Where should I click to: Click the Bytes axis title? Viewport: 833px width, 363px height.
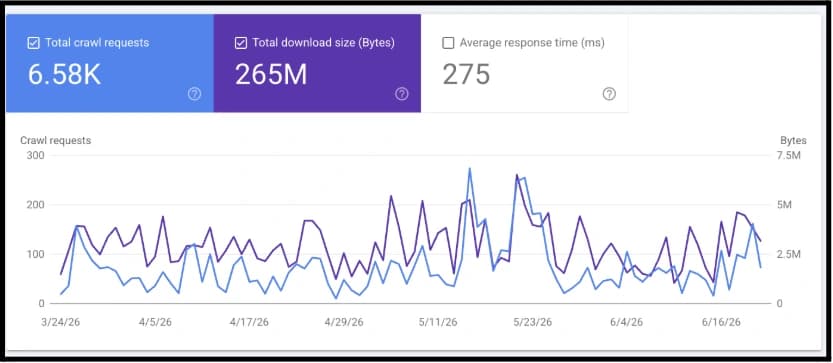[x=793, y=141]
